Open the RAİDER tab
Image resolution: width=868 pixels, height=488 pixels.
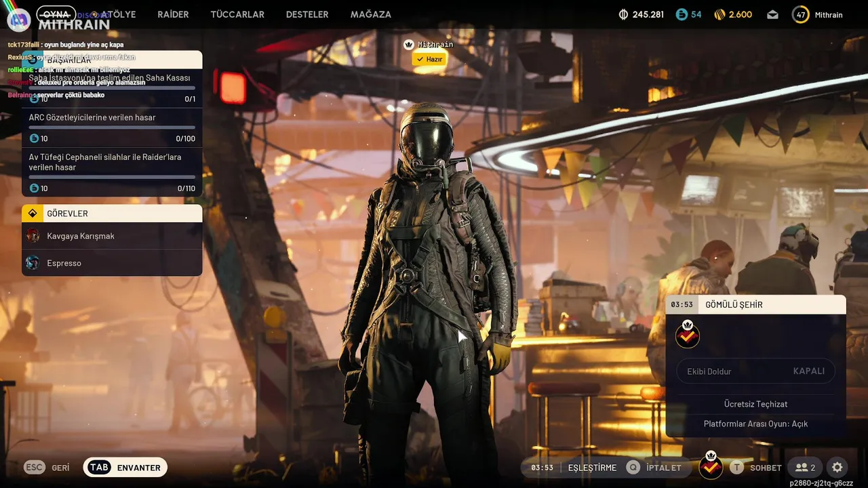coord(173,14)
